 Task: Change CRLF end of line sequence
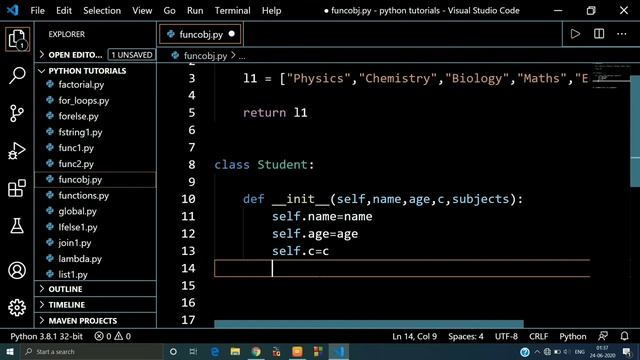click(538, 336)
